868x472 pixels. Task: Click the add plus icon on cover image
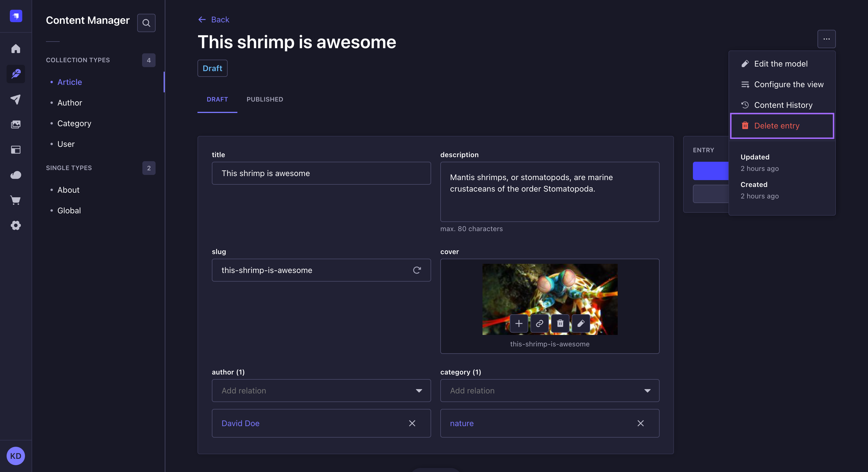click(x=518, y=323)
